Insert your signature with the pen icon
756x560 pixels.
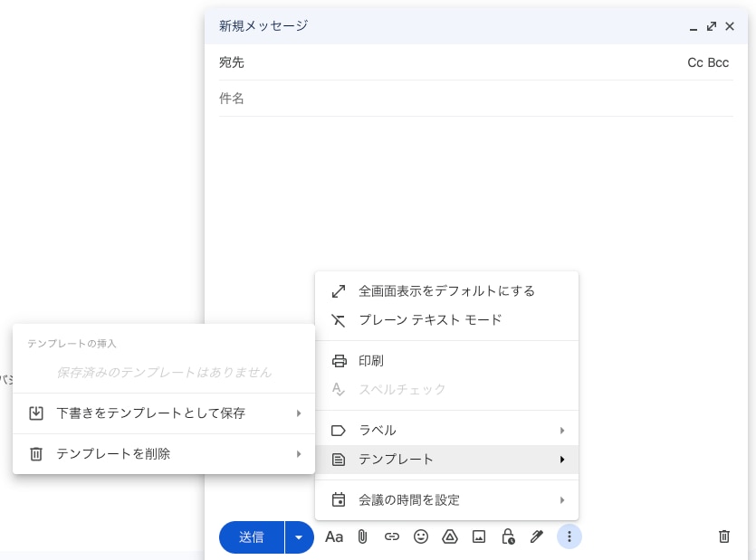(x=536, y=536)
